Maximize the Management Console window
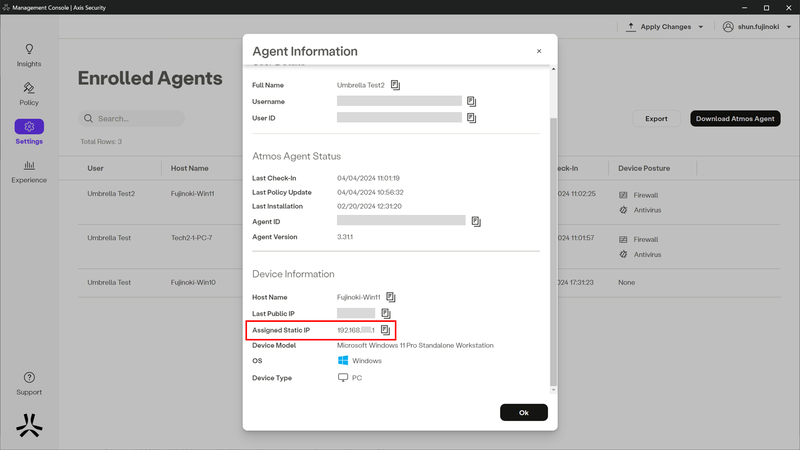The height and width of the screenshot is (450, 800). [x=766, y=8]
